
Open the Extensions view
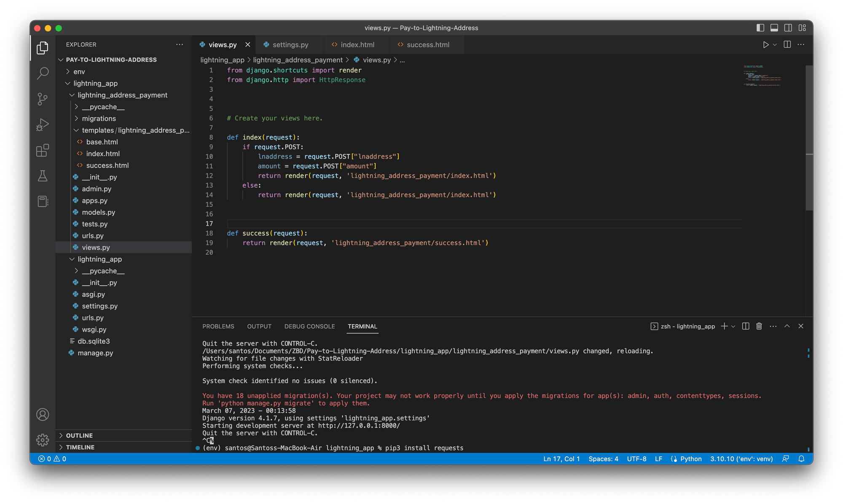tap(43, 150)
